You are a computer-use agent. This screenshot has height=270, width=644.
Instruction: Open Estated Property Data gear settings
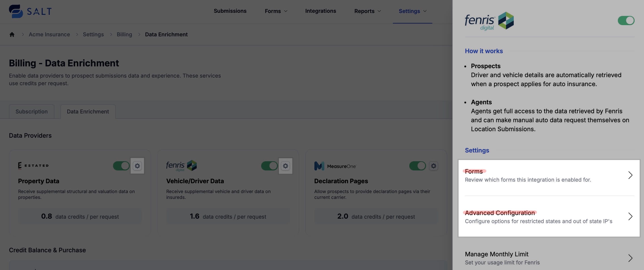[137, 165]
